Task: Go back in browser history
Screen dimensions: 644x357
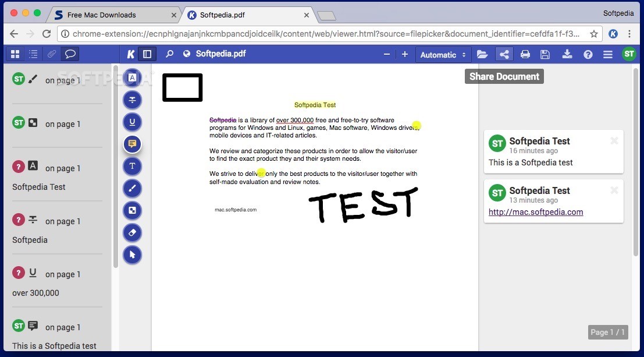Action: click(x=14, y=34)
